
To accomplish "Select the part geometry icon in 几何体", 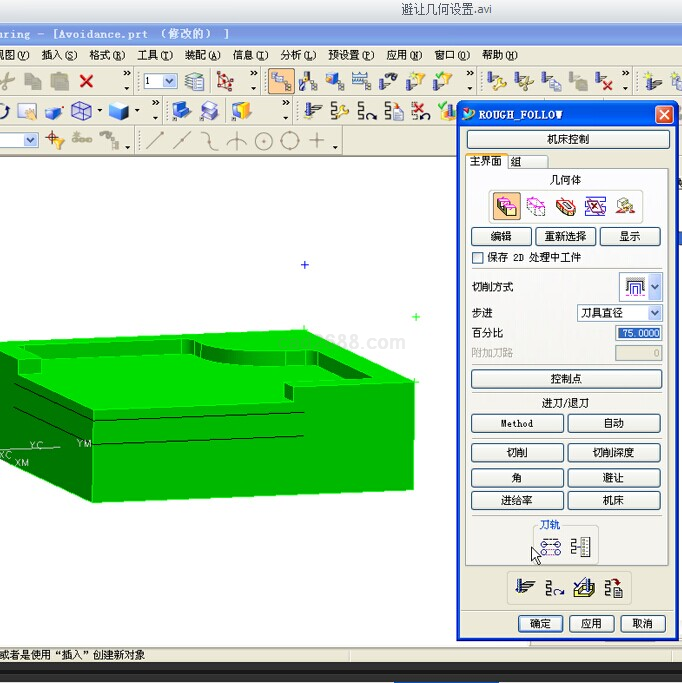I will [506, 207].
